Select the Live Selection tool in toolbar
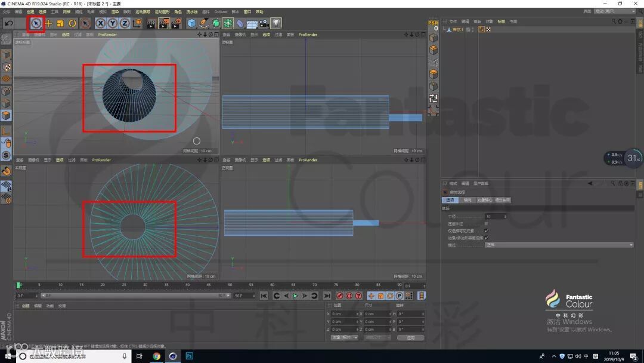 [36, 23]
